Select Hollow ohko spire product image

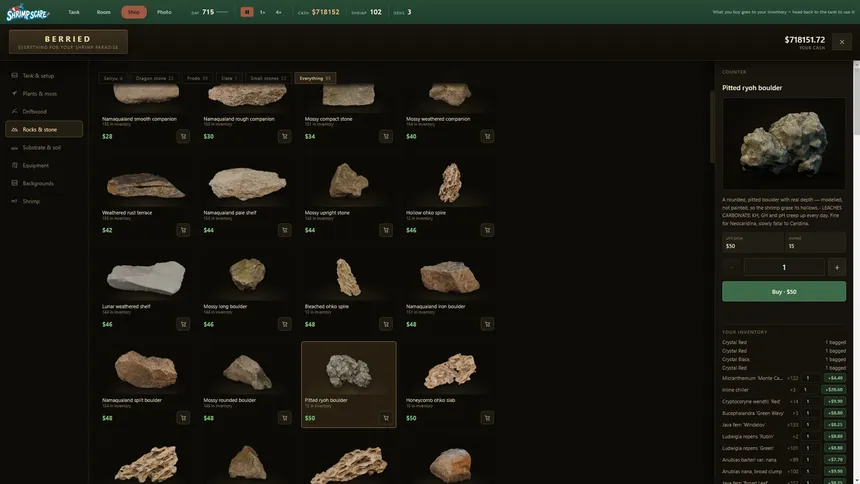pos(450,183)
